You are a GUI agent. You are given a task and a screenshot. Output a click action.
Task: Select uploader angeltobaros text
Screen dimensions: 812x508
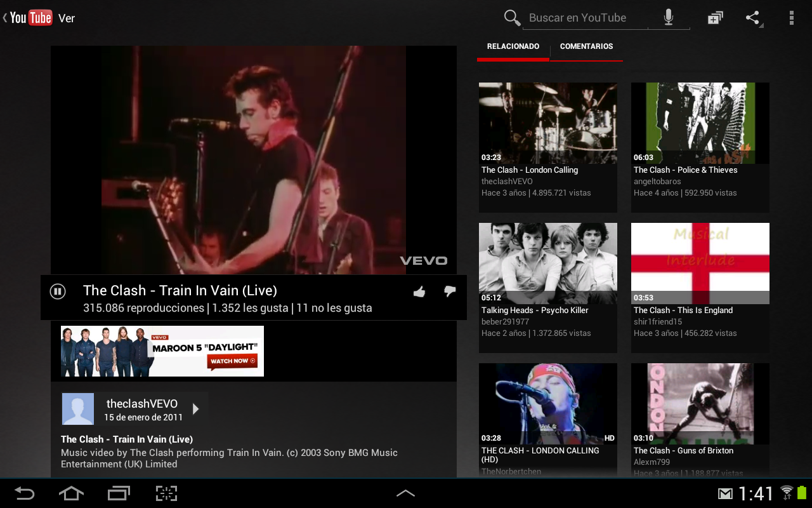657,182
